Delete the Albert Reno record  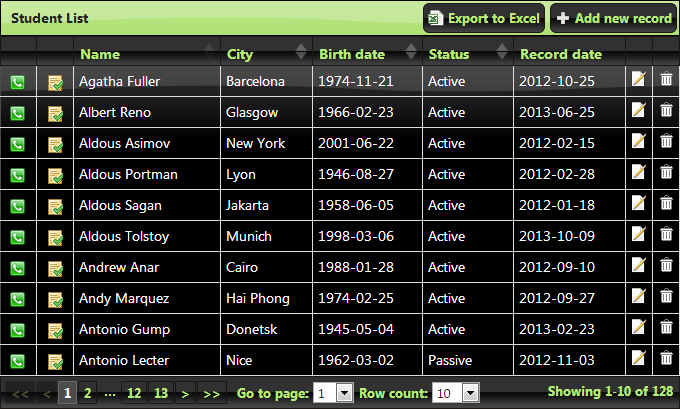tap(666, 110)
